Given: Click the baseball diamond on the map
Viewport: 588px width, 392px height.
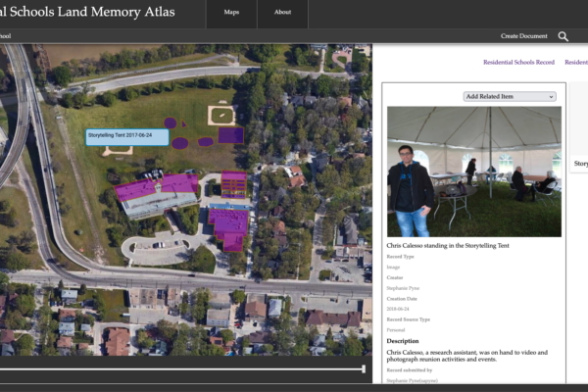Looking at the screenshot, I should 222,115.
